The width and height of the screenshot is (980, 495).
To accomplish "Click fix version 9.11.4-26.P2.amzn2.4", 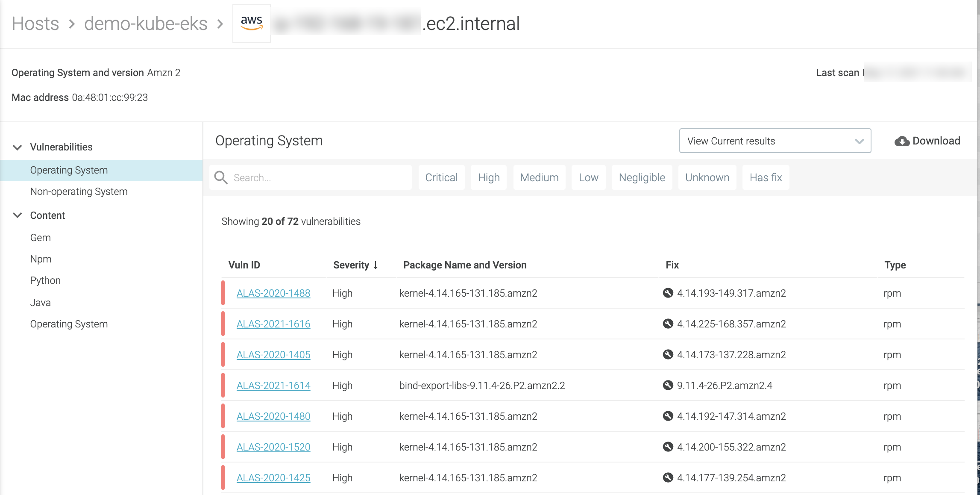I will click(725, 386).
